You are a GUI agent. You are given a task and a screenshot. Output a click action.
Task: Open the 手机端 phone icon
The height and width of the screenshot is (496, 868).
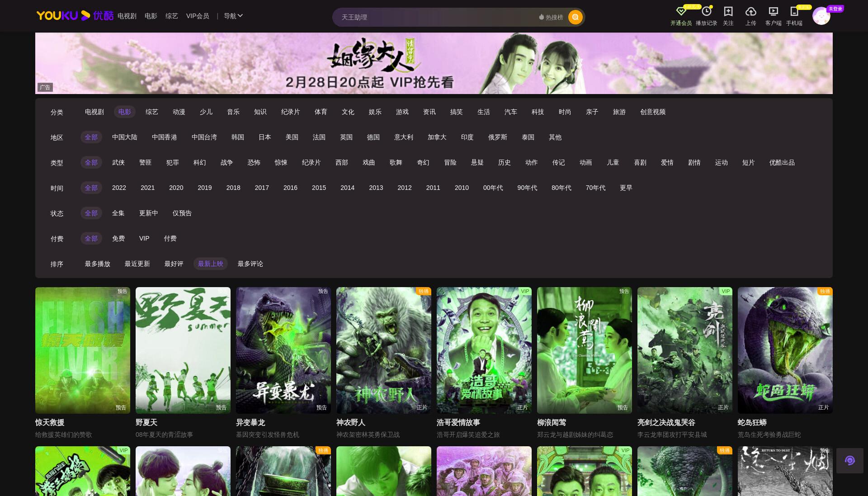[x=794, y=11]
